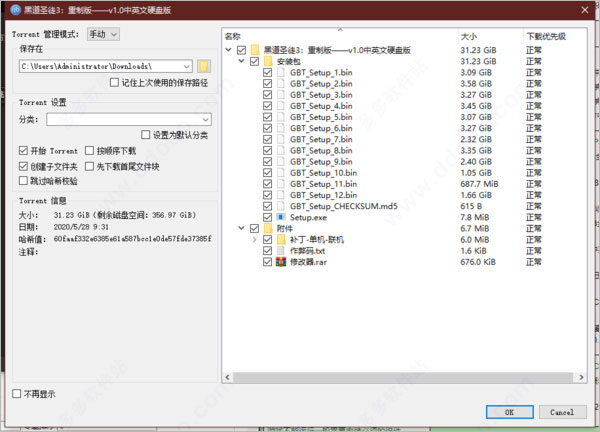The height and width of the screenshot is (432, 600).
Task: Sort by 大小 column header
Action: coord(490,36)
